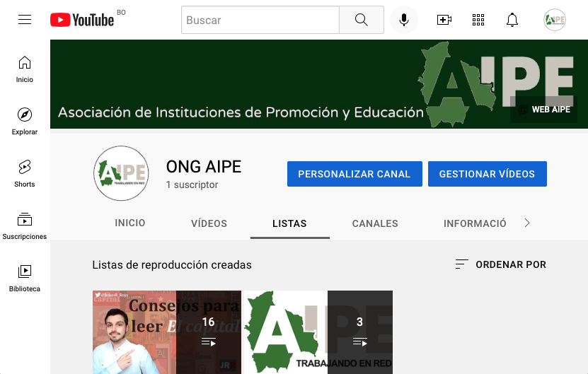
Task: Open Biblioteca in sidebar
Action: 25,278
